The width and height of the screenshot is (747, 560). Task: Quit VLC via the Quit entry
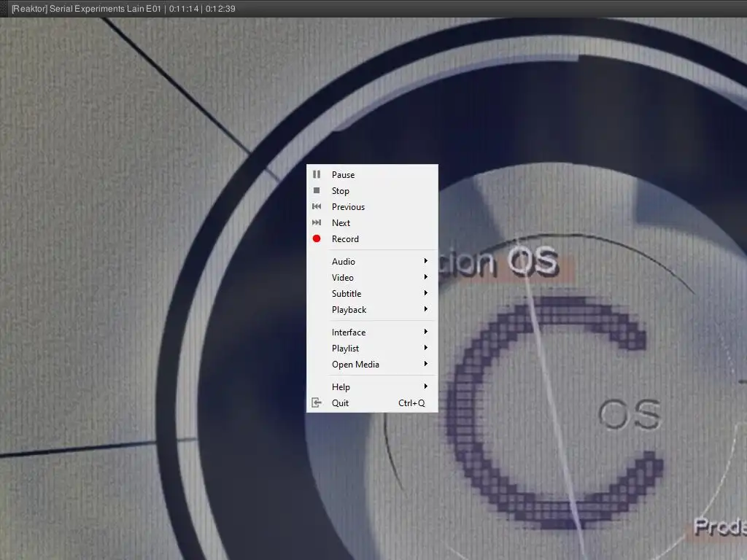(372, 402)
